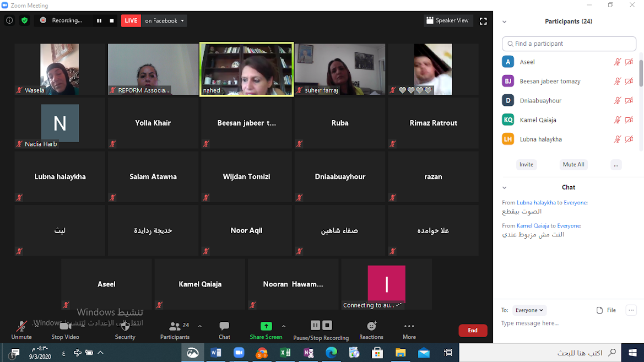Viewport: 644px width, 362px height.
Task: Click the Invite button
Action: (x=526, y=165)
